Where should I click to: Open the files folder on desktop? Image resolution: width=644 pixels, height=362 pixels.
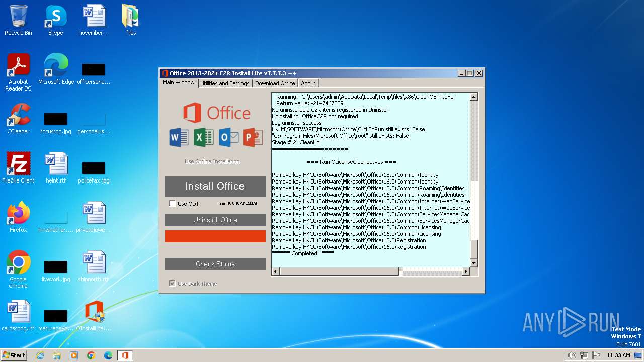tap(131, 20)
